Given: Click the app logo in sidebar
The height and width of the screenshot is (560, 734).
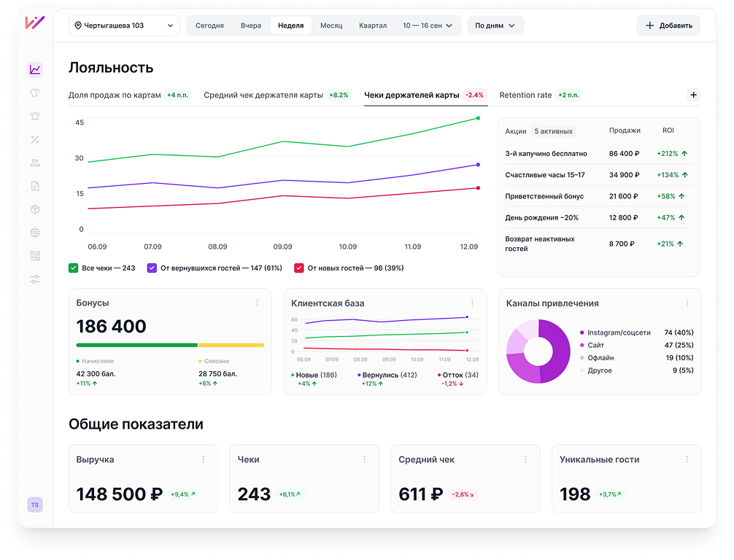Looking at the screenshot, I should point(34,23).
